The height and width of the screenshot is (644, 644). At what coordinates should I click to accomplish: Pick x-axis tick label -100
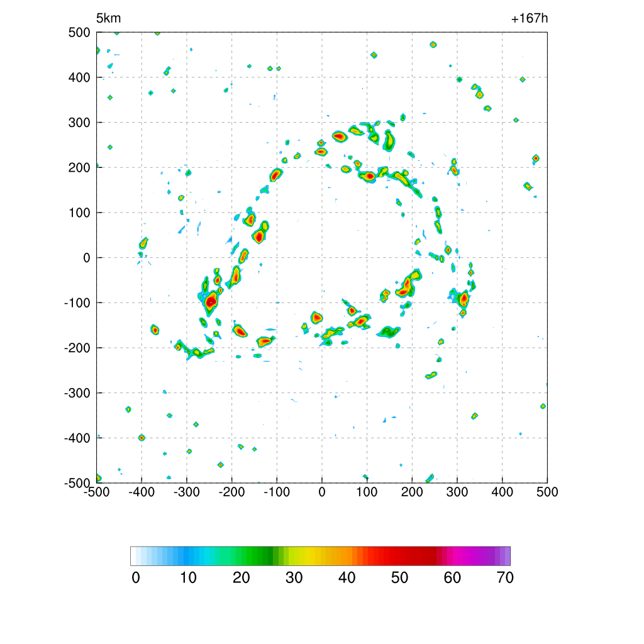coord(277,492)
